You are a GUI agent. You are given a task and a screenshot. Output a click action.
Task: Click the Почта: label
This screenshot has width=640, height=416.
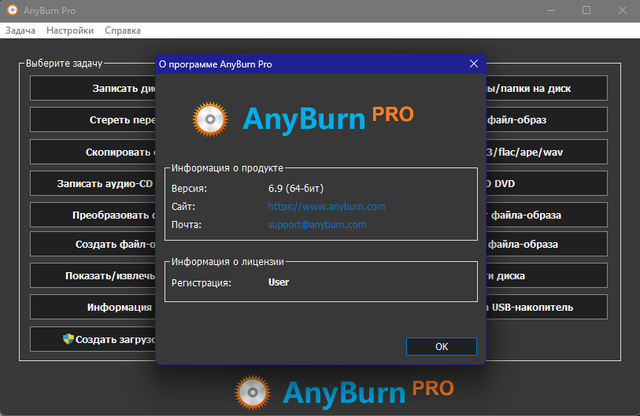(186, 225)
